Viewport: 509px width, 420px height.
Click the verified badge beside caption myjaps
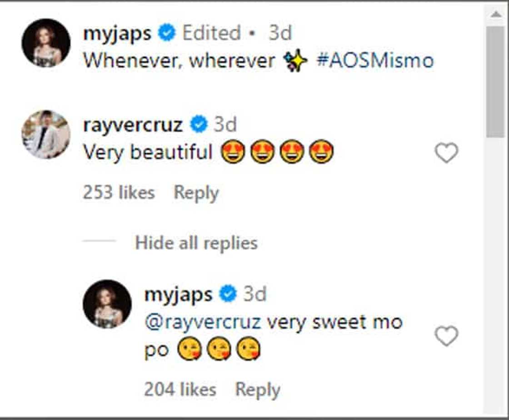pos(167,33)
